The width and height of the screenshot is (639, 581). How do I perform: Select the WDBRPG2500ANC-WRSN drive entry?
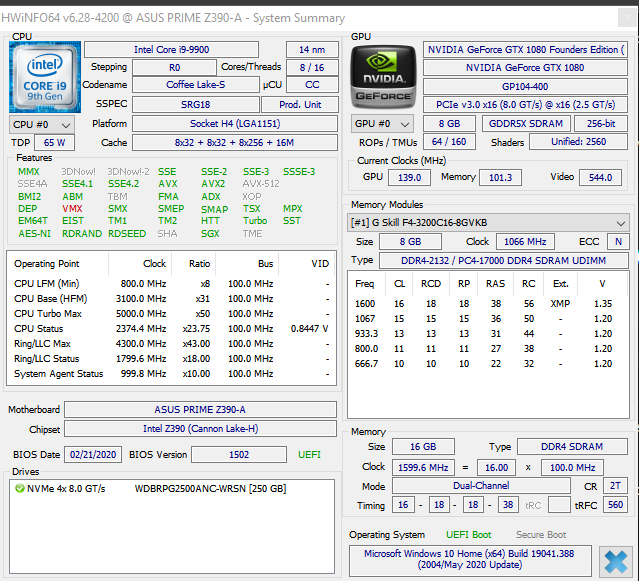[210, 489]
